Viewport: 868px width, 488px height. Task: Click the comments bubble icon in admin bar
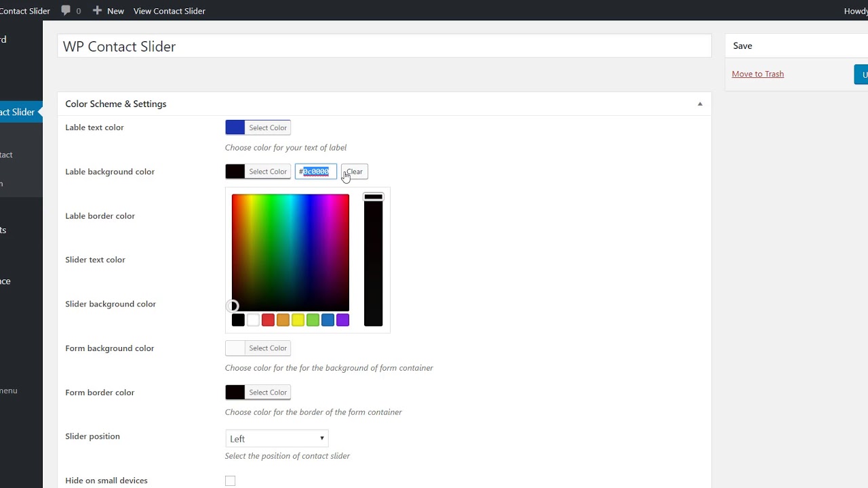[x=66, y=10]
